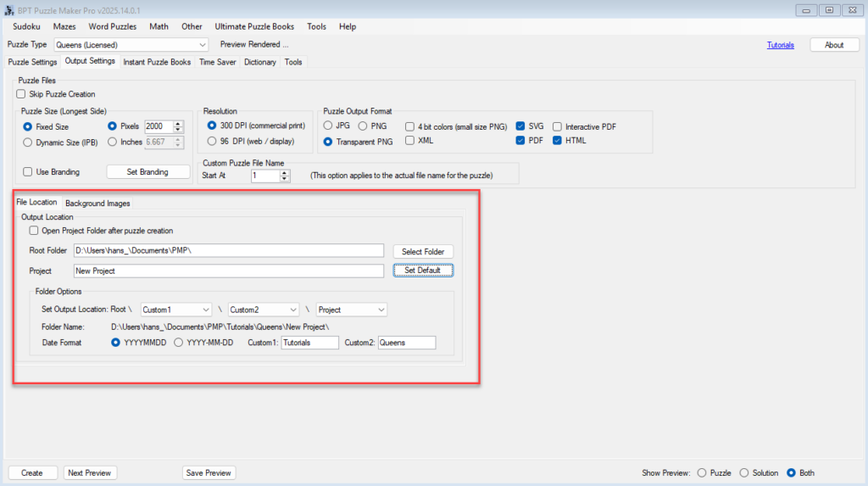
Task: Open the Tutorials link
Action: 780,45
